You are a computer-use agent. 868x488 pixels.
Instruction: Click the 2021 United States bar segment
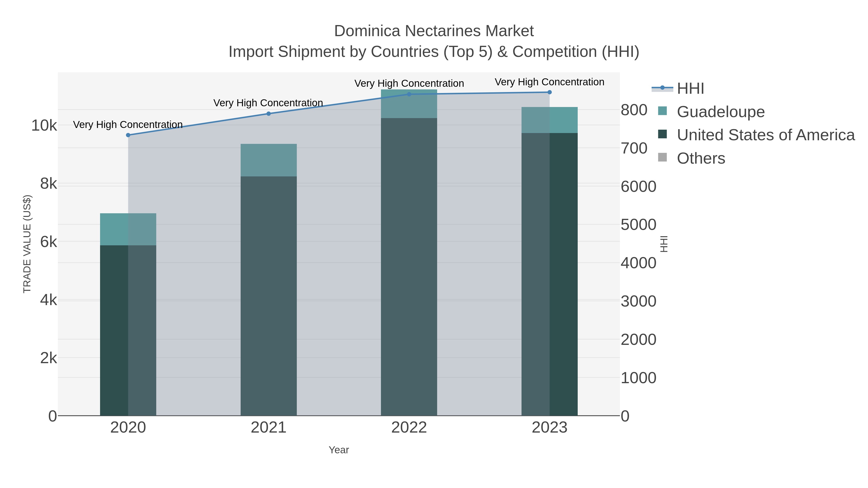(269, 296)
